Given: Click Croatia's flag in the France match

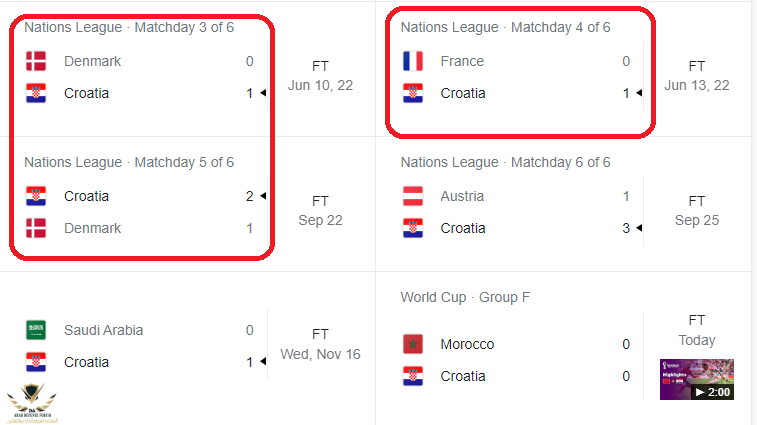Looking at the screenshot, I should (412, 93).
